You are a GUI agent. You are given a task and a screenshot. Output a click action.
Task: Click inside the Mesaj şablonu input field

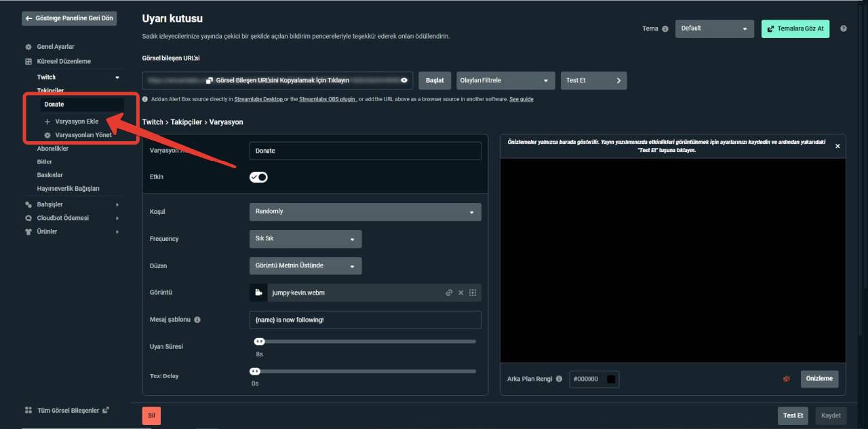pyautogui.click(x=365, y=320)
